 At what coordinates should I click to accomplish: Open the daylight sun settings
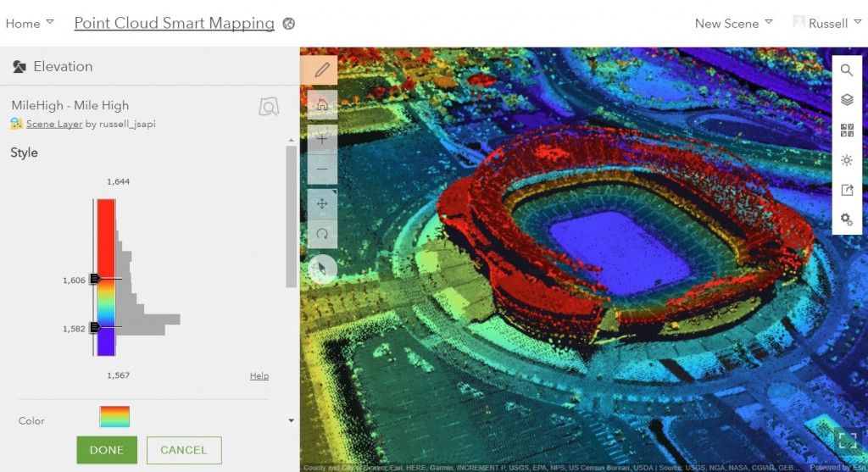pyautogui.click(x=847, y=160)
